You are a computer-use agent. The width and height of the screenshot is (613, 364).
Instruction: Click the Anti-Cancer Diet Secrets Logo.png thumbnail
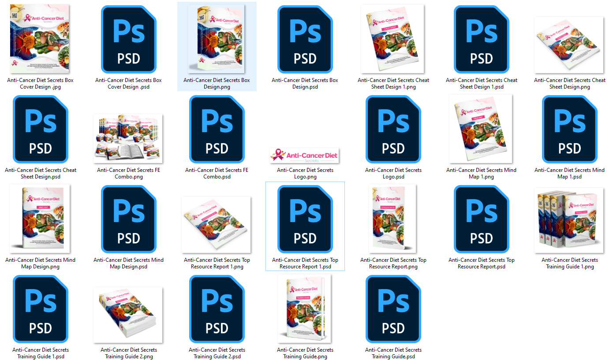(x=304, y=155)
